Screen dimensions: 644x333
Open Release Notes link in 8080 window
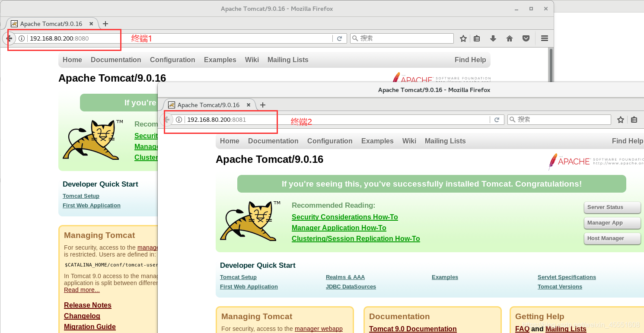[x=88, y=305]
